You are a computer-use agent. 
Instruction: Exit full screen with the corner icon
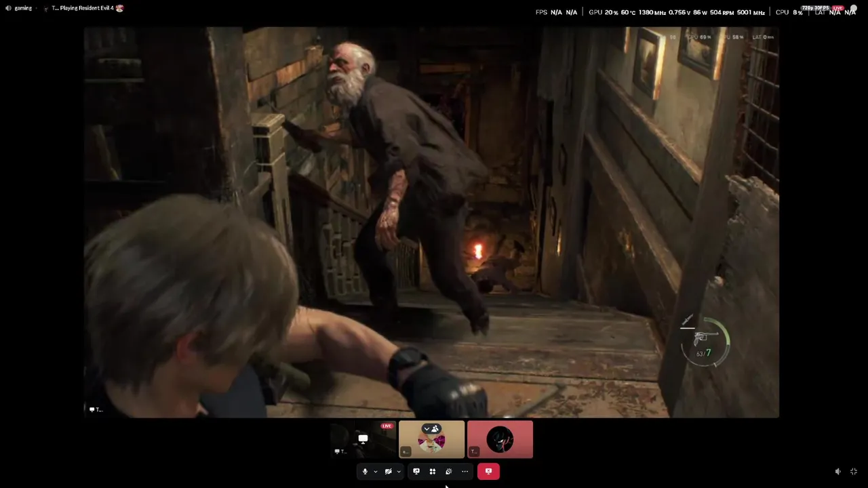tap(854, 472)
